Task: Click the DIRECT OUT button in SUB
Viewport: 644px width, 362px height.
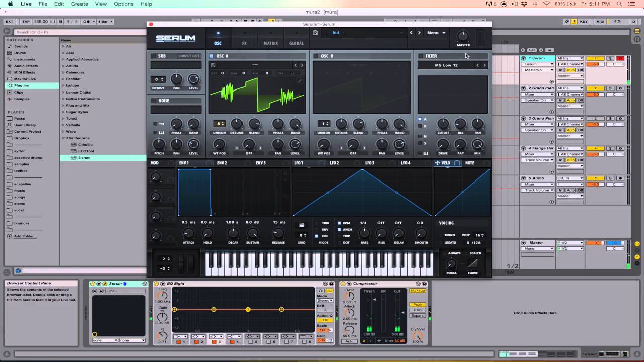Action: (189, 56)
